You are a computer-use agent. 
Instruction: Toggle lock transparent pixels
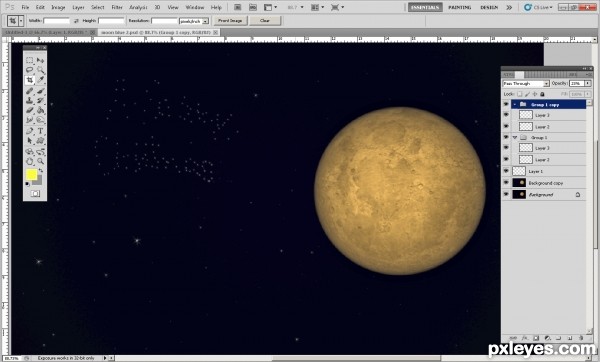[x=519, y=94]
